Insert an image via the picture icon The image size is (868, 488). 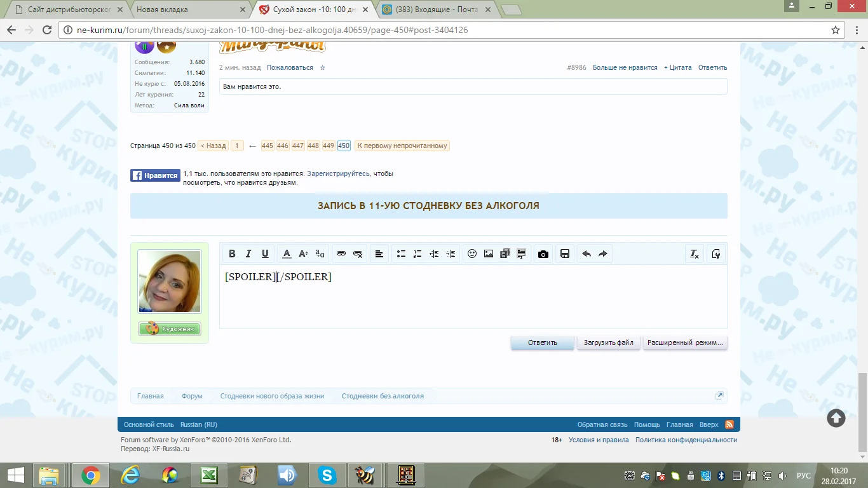(489, 254)
